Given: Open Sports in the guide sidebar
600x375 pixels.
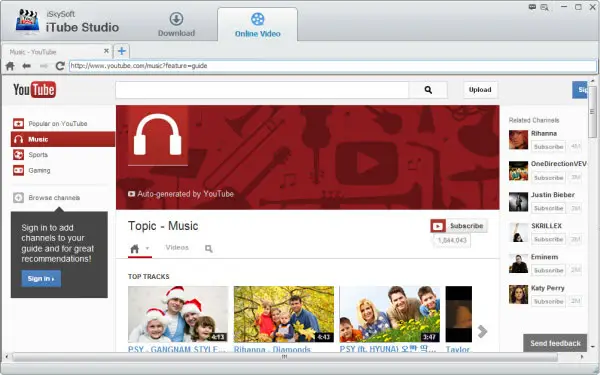Looking at the screenshot, I should (38, 155).
